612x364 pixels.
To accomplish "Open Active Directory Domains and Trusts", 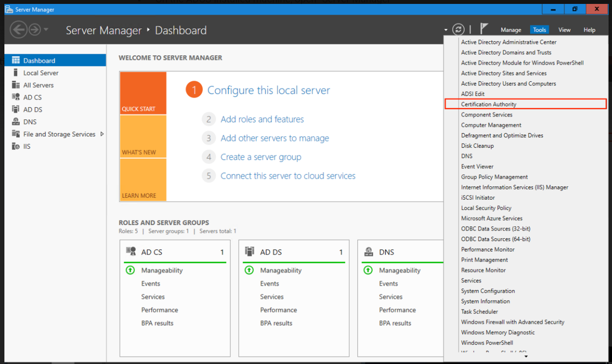I will click(x=506, y=52).
